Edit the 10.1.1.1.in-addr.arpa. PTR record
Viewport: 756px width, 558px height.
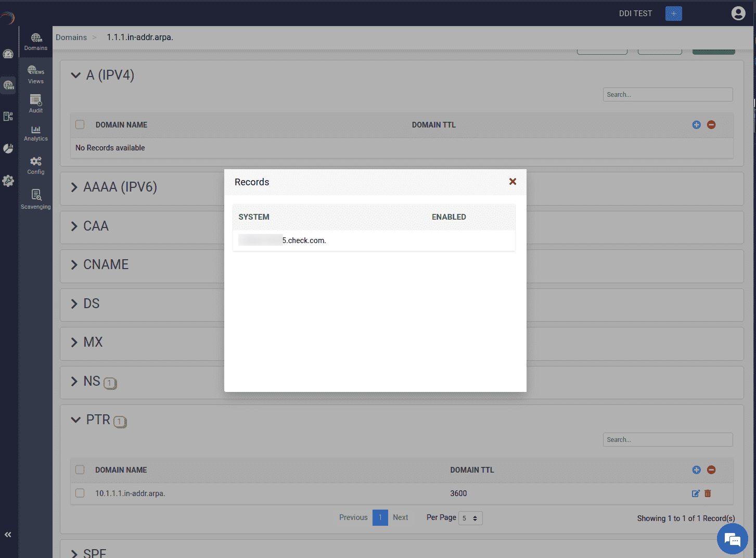[x=696, y=493]
